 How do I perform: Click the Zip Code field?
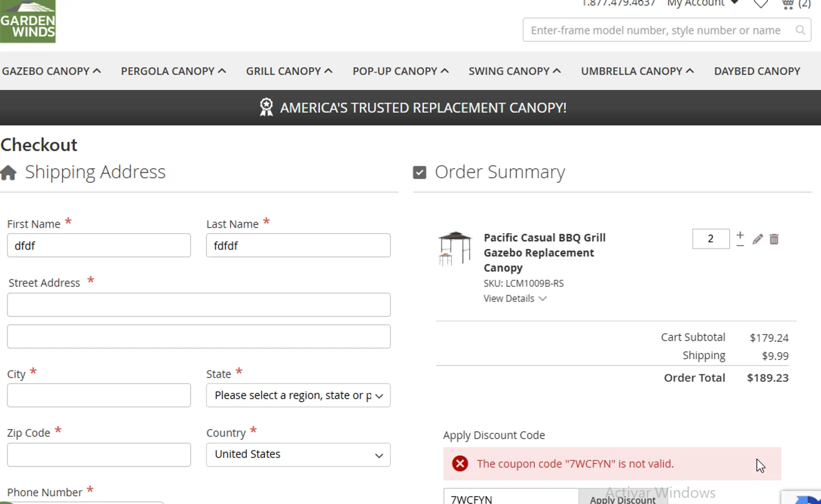(x=99, y=455)
